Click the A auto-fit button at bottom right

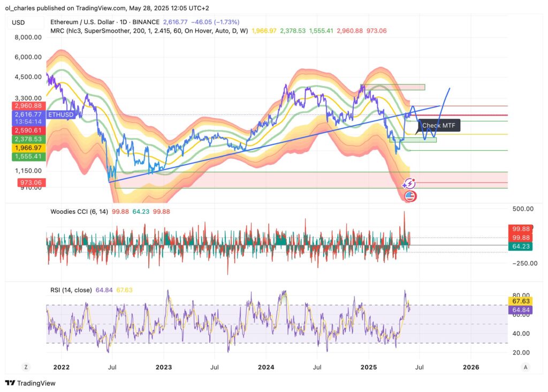pyautogui.click(x=525, y=367)
